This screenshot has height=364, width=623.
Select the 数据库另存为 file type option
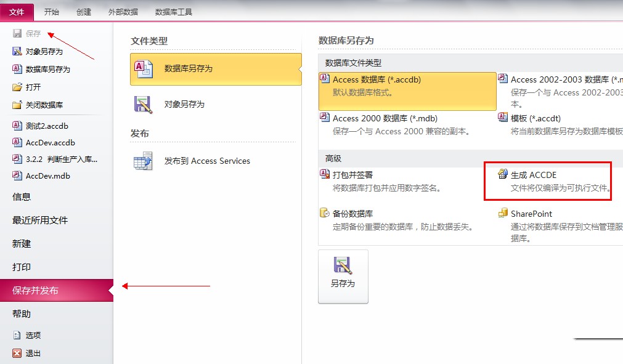click(216, 69)
